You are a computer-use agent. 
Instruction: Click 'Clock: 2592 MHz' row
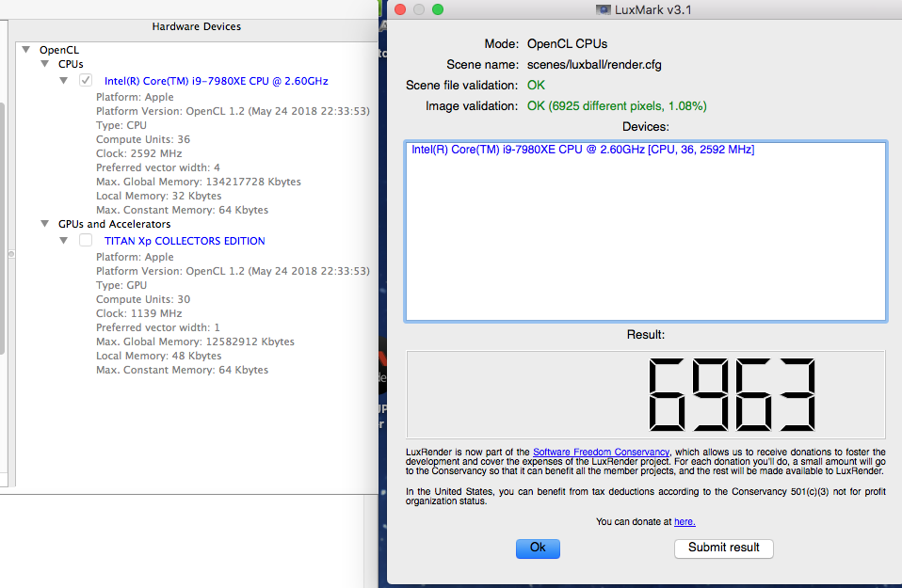tap(139, 153)
